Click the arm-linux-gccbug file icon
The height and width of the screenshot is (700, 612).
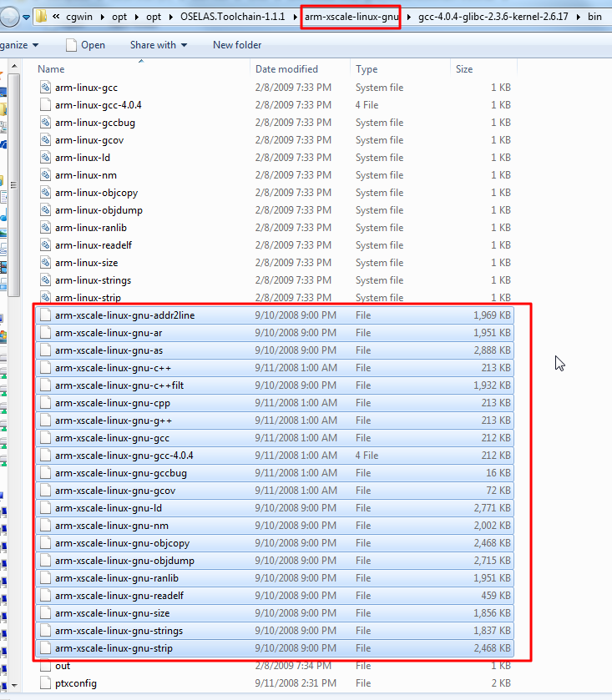point(45,123)
